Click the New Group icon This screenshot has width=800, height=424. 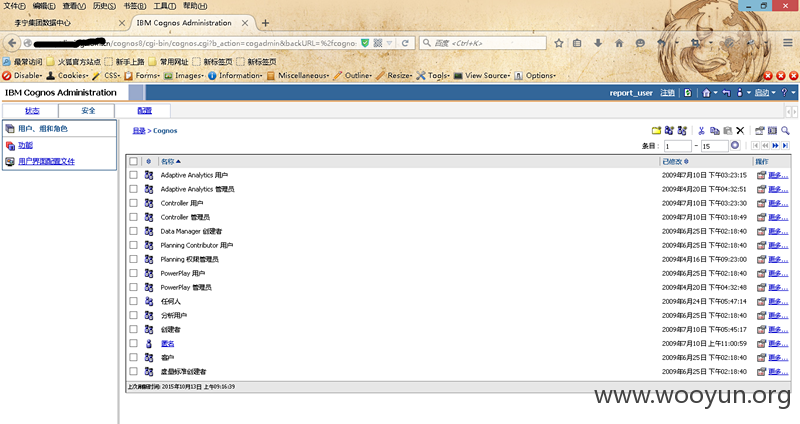coord(669,131)
